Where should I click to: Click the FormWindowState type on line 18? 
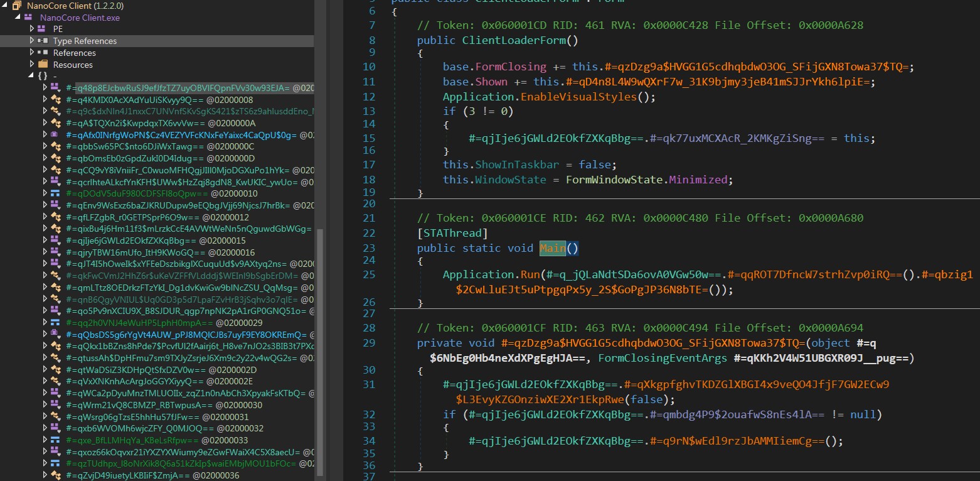[615, 180]
